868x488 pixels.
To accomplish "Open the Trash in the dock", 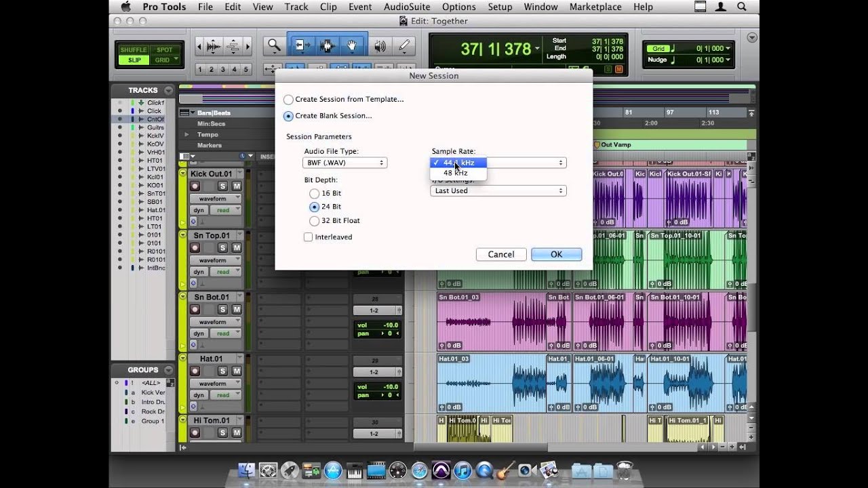I will click(625, 470).
